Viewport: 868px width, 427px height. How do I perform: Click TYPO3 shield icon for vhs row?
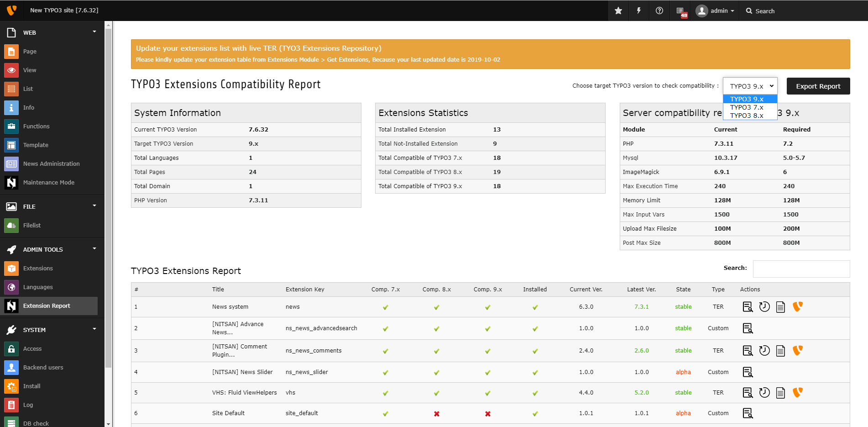[x=798, y=393]
